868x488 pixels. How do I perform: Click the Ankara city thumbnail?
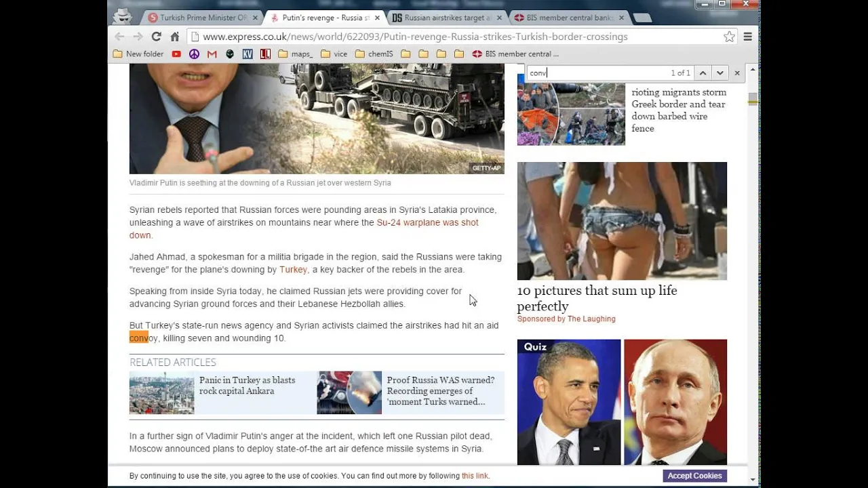pos(161,392)
